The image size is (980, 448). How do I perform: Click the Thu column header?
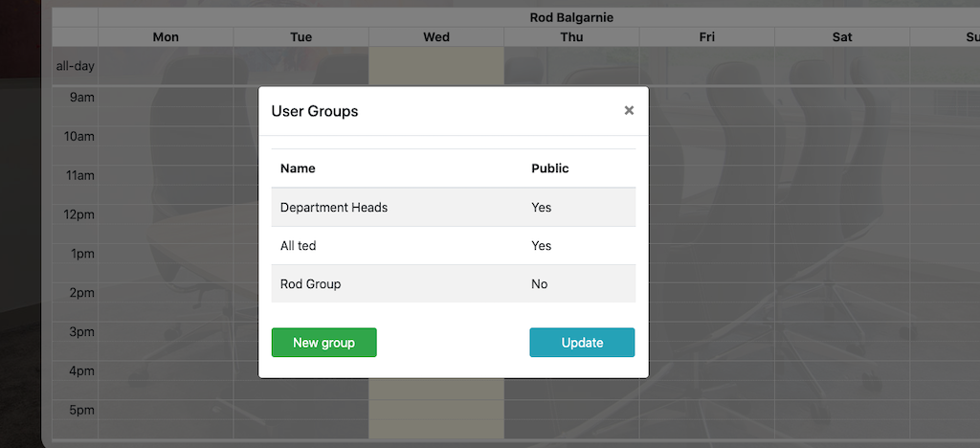point(571,37)
